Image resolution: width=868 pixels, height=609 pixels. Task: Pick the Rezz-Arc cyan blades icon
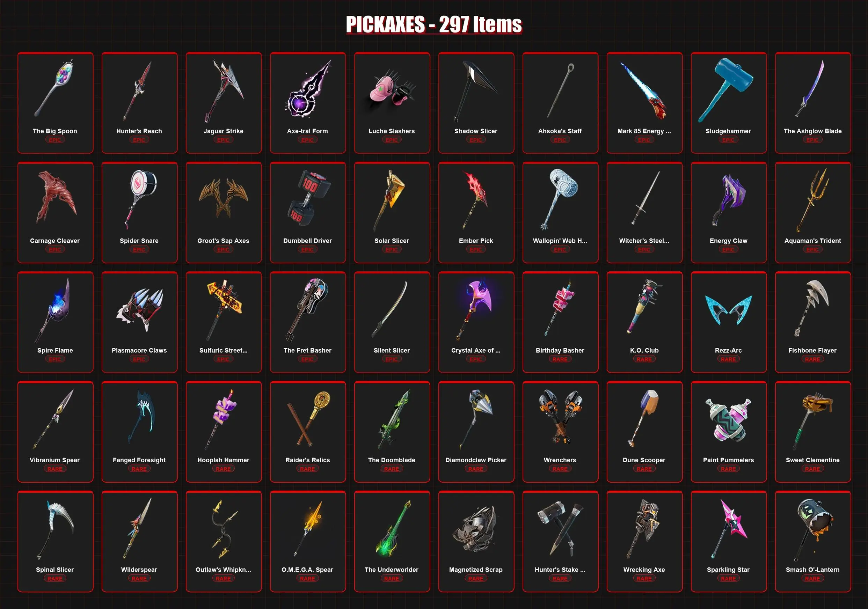click(x=729, y=310)
